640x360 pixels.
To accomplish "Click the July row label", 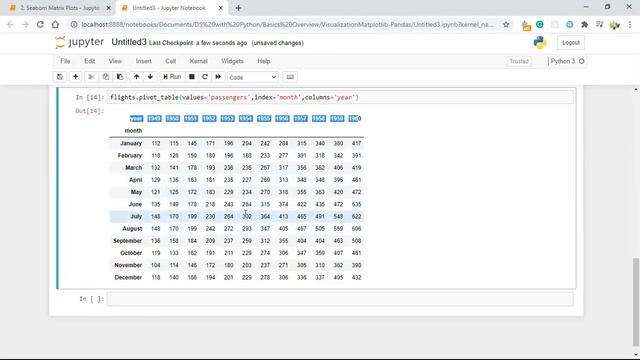I will coord(136,216).
